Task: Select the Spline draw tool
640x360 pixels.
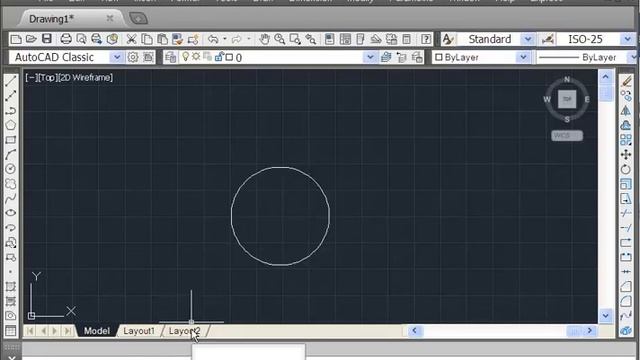Action: coord(11,198)
